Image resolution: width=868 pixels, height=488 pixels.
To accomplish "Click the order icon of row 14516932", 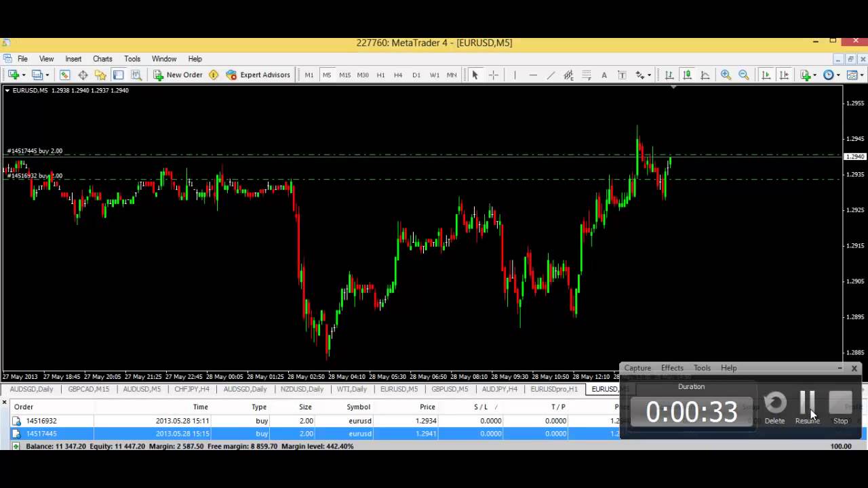I will coord(16,421).
